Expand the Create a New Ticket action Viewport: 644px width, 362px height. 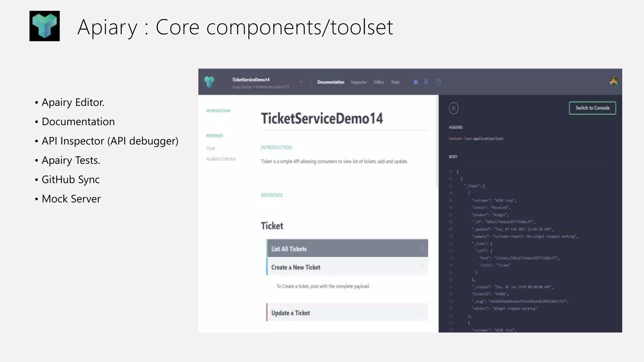(347, 267)
